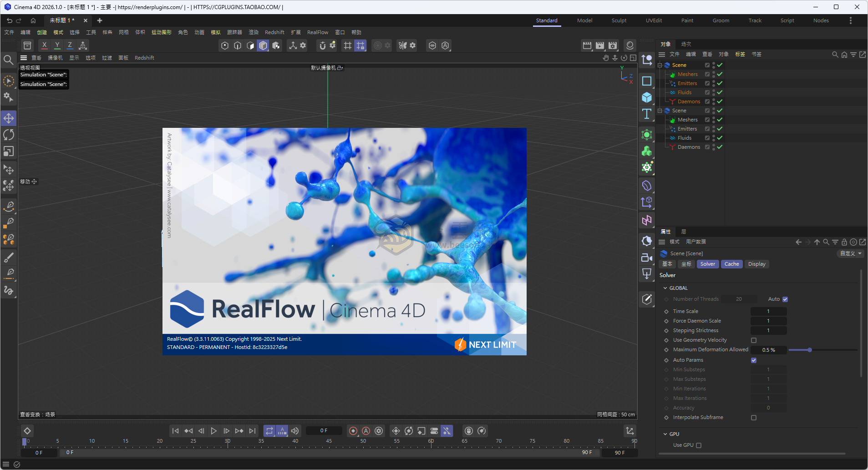The height and width of the screenshot is (470, 868).
Task: Collapse the first Scene tree node
Action: tap(660, 65)
